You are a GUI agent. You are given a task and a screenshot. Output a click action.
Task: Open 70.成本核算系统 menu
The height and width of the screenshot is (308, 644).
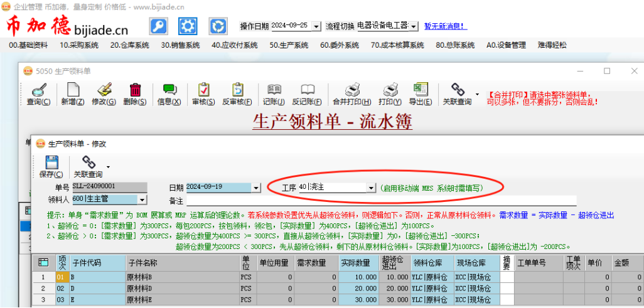pos(397,45)
